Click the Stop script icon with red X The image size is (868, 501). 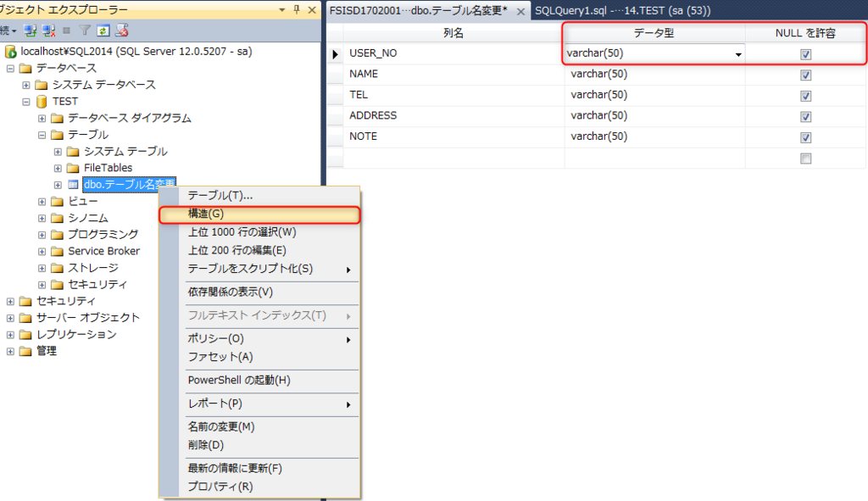123,30
